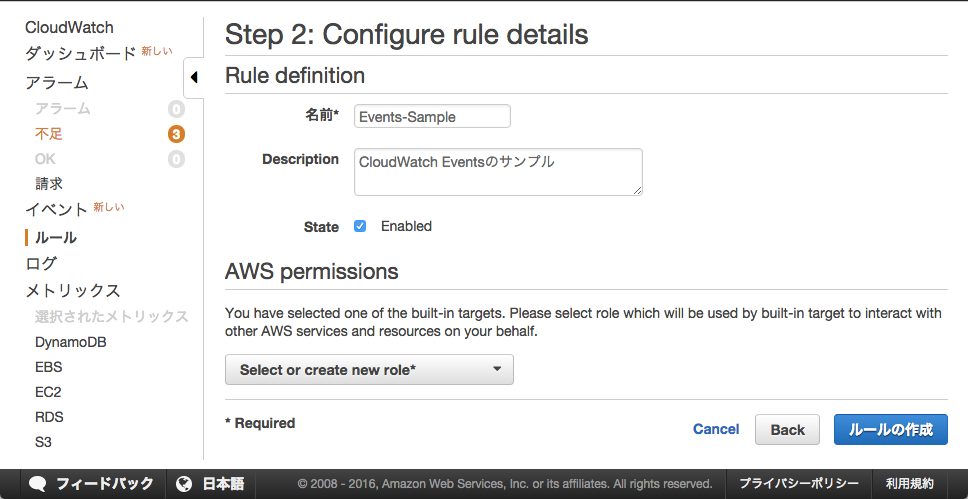Image resolution: width=968 pixels, height=499 pixels.
Task: Click the 名前 input field containing Events-Sample
Action: click(432, 116)
